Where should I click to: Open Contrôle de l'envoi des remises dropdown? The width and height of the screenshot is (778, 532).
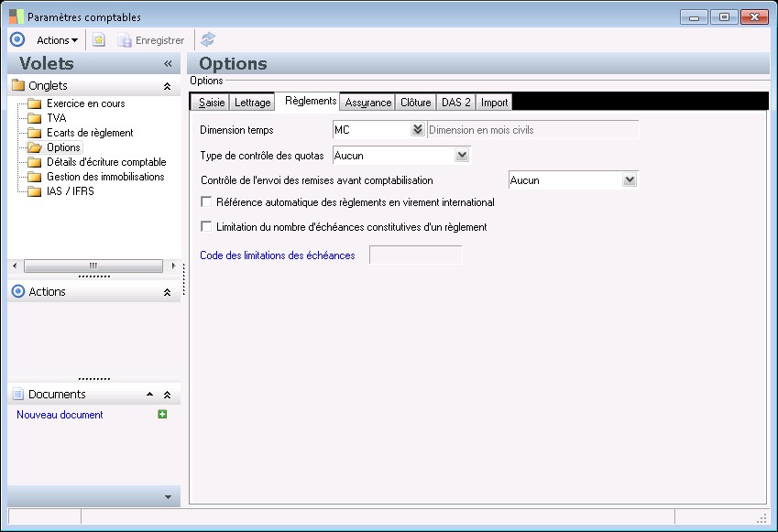629,180
